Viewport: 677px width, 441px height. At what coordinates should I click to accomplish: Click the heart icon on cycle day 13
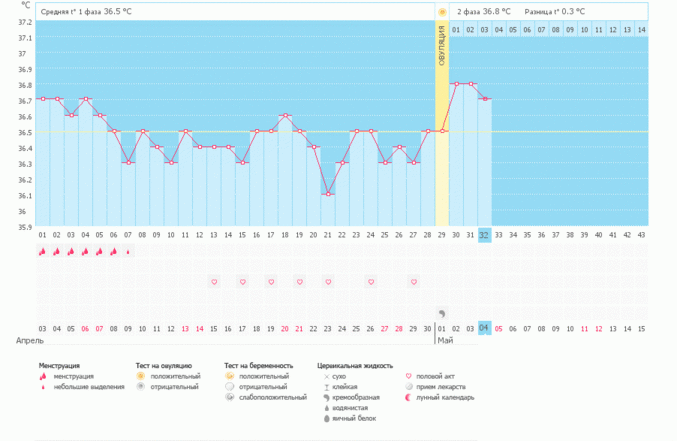(x=214, y=283)
